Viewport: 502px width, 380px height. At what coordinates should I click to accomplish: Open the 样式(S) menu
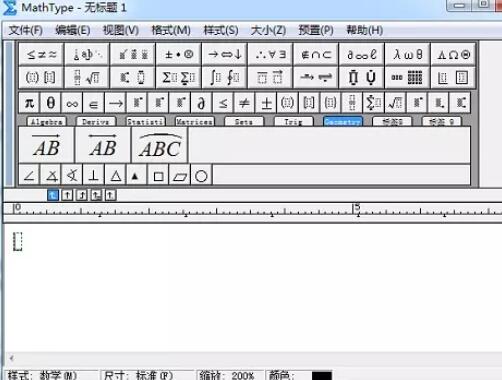(x=221, y=30)
